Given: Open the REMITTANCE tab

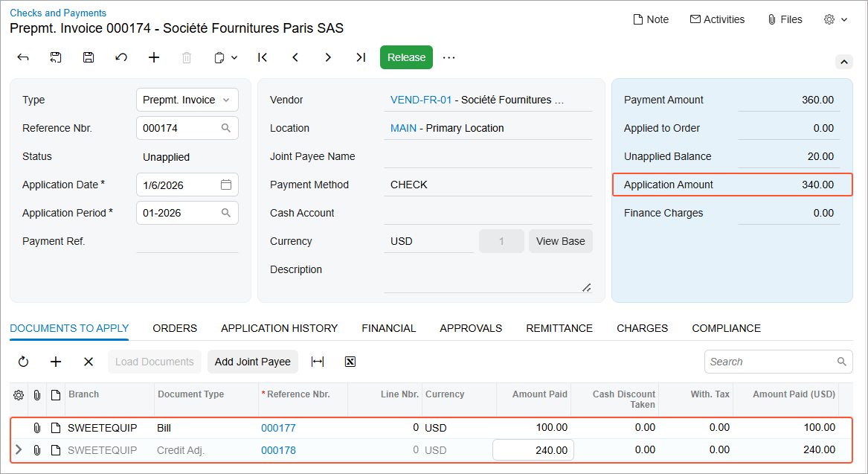Looking at the screenshot, I should [559, 328].
